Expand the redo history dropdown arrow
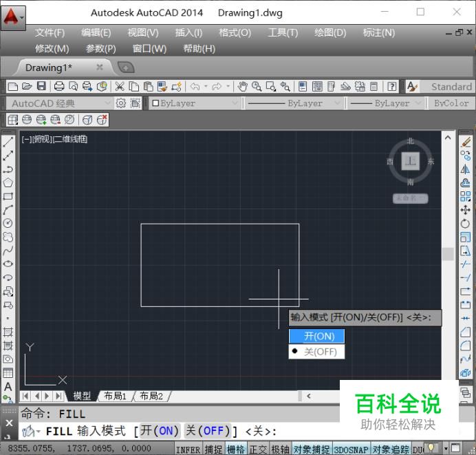Viewport: 476px width, 455px height. [228, 86]
